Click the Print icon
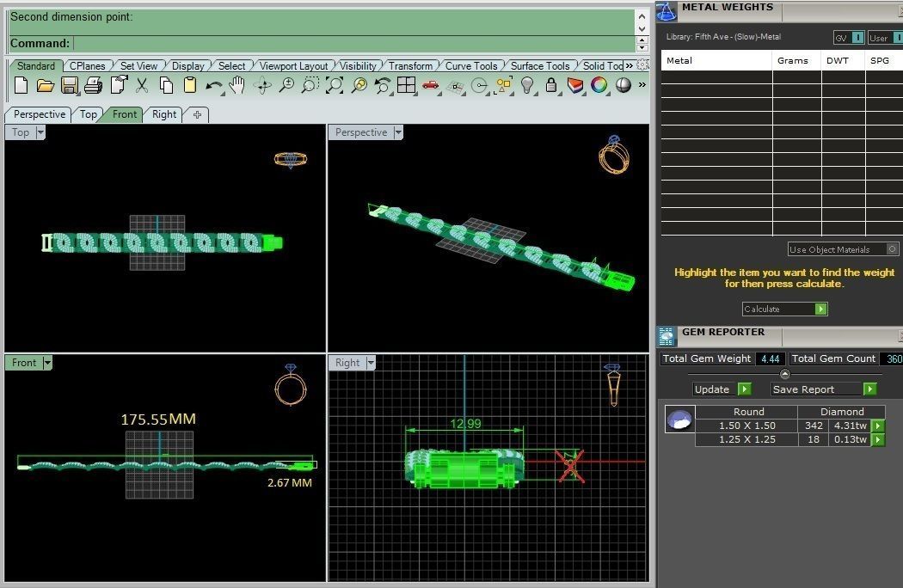Image resolution: width=903 pixels, height=588 pixels. (x=93, y=86)
